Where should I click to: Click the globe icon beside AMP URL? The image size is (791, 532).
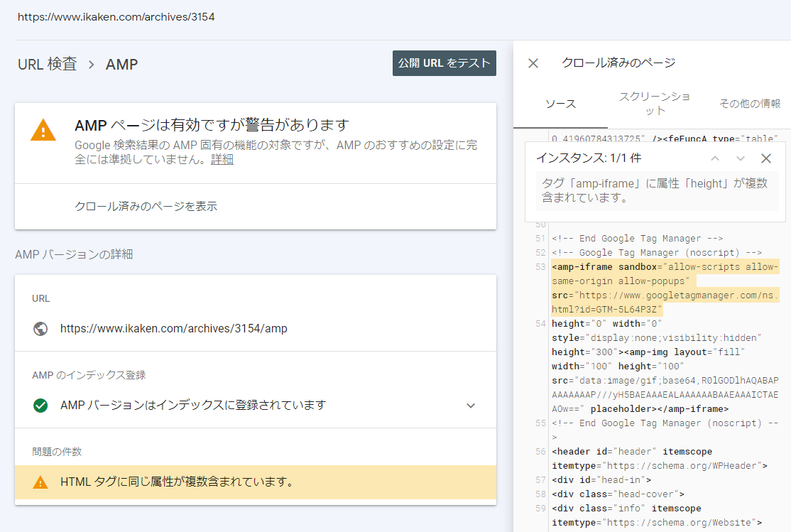pos(40,329)
